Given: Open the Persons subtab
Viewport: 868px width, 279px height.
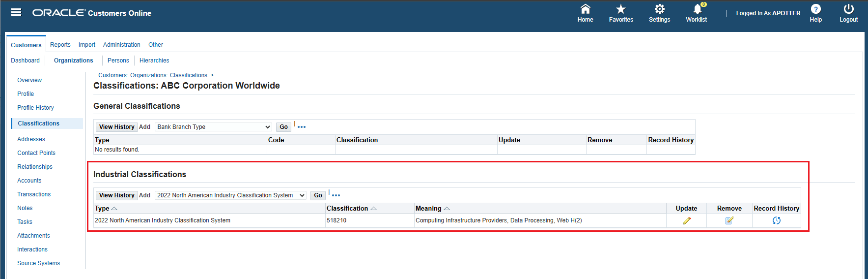Looking at the screenshot, I should coord(118,61).
